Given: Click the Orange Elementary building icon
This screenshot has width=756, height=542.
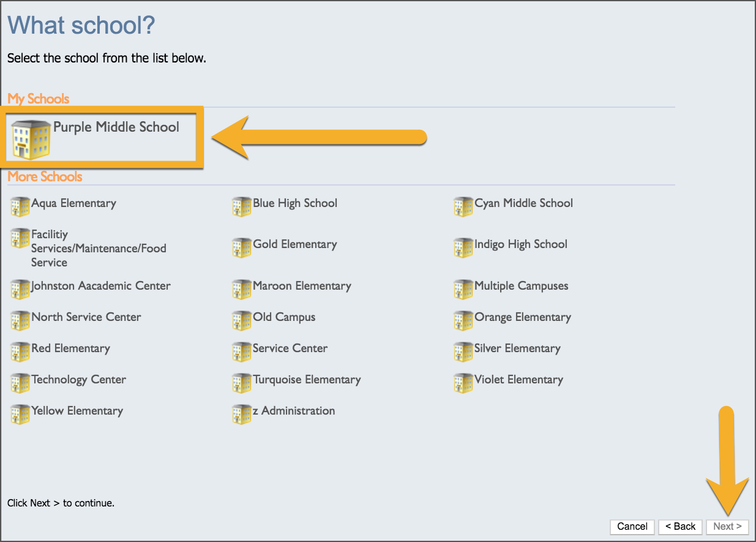Looking at the screenshot, I should (463, 320).
